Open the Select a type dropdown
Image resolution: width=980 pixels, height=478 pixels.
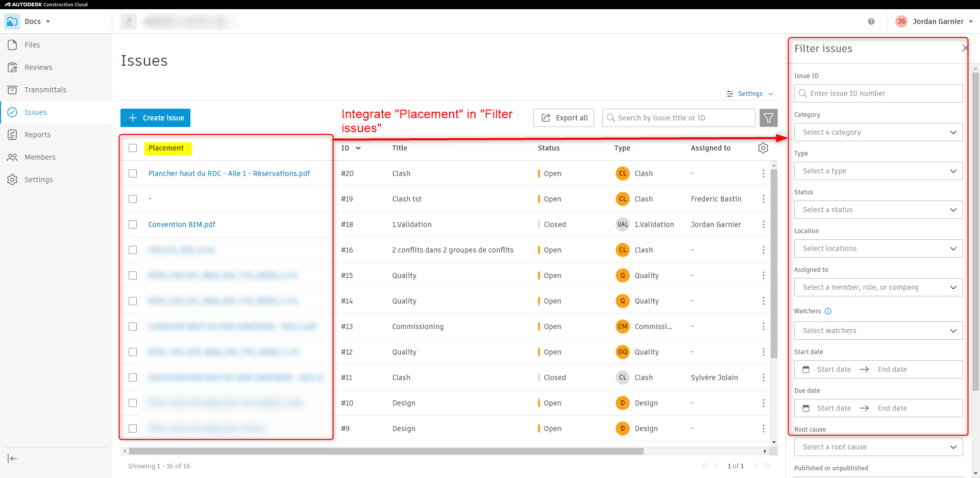tap(878, 171)
